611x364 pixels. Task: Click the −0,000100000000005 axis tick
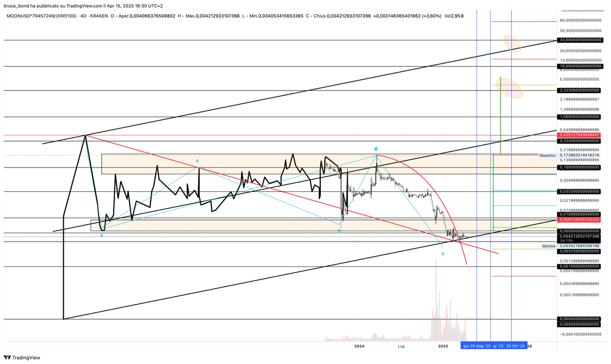(x=580, y=334)
